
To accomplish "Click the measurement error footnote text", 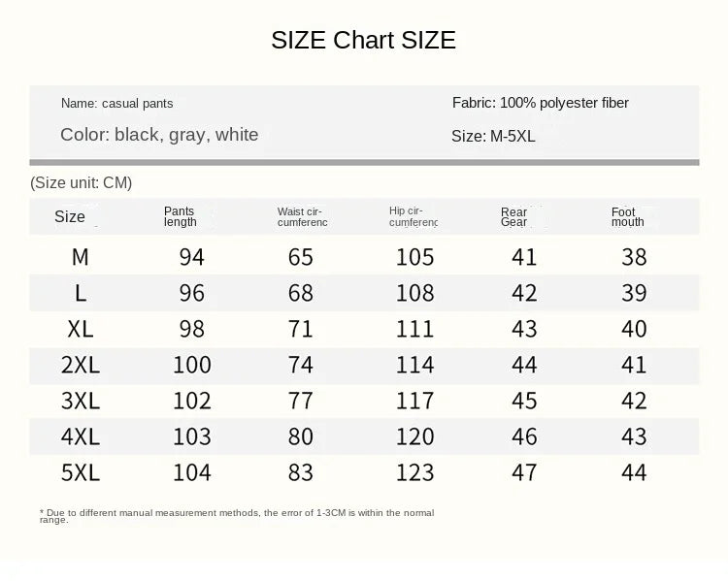I will 237,515.
